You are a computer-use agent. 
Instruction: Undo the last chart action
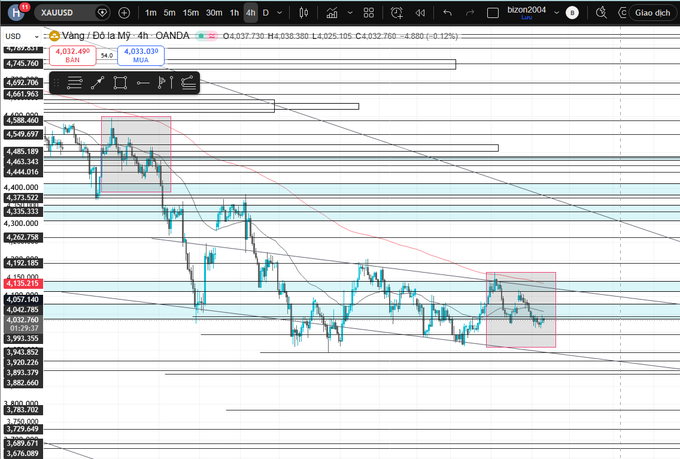coord(448,13)
